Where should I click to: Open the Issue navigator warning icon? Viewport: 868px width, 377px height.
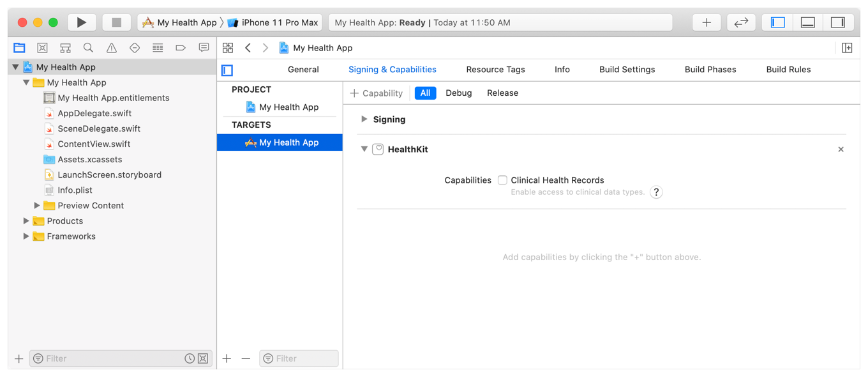112,48
